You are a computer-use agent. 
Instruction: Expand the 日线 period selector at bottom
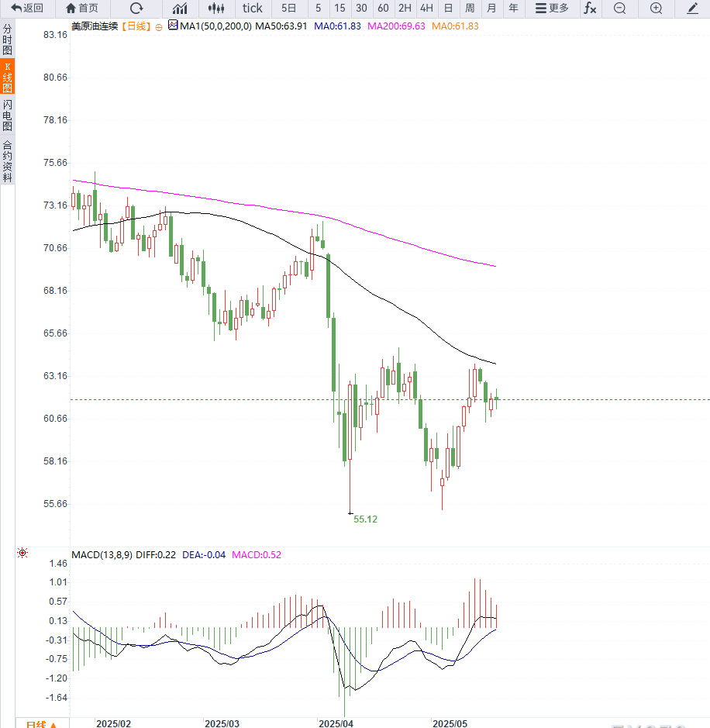point(41,724)
